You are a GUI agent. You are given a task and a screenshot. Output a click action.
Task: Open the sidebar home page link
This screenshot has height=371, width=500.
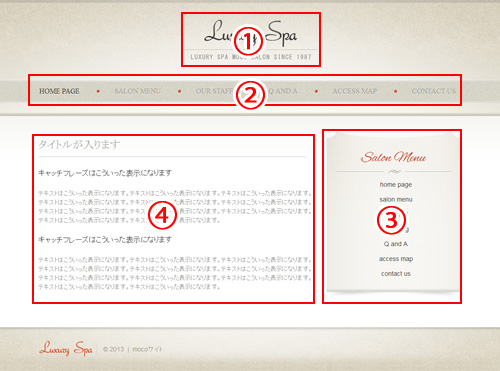coord(396,184)
